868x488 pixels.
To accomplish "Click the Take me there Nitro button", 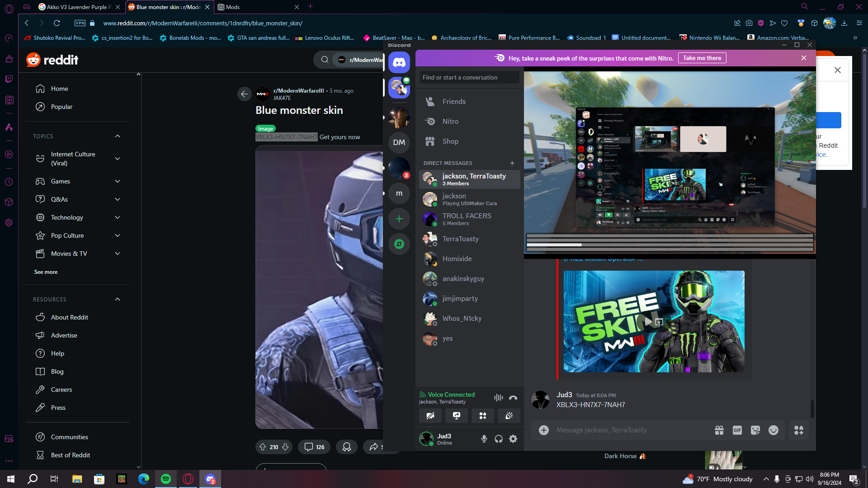I will click(702, 58).
